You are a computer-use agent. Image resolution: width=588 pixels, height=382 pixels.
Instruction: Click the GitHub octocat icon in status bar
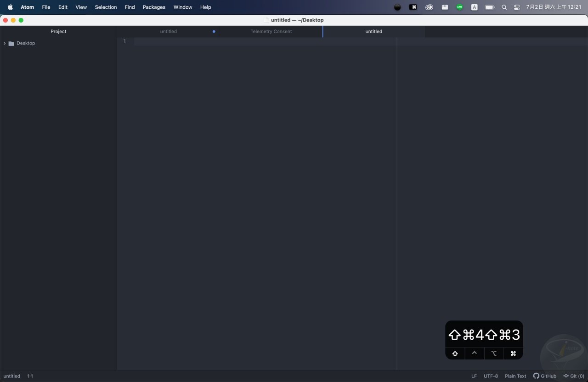(536, 376)
